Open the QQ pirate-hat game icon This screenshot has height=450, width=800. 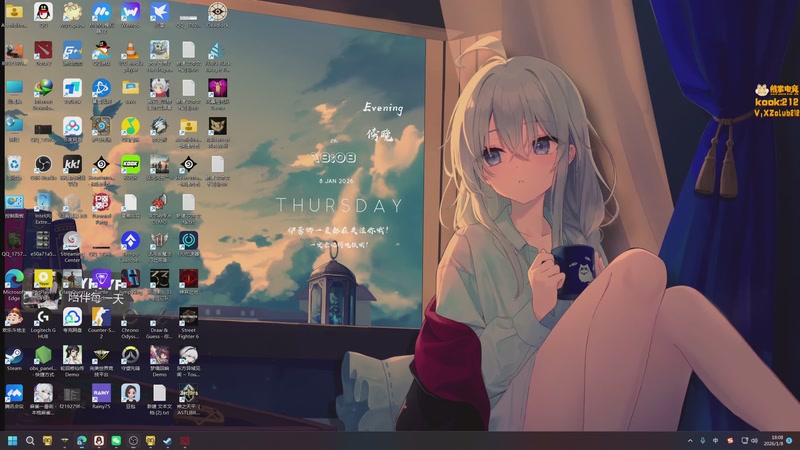(102, 50)
